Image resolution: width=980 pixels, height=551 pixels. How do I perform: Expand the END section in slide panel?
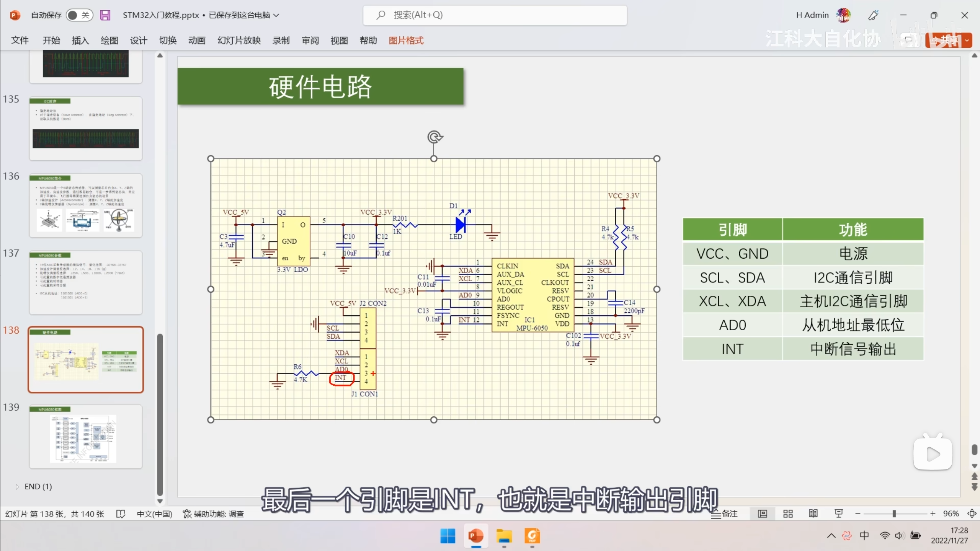point(17,487)
